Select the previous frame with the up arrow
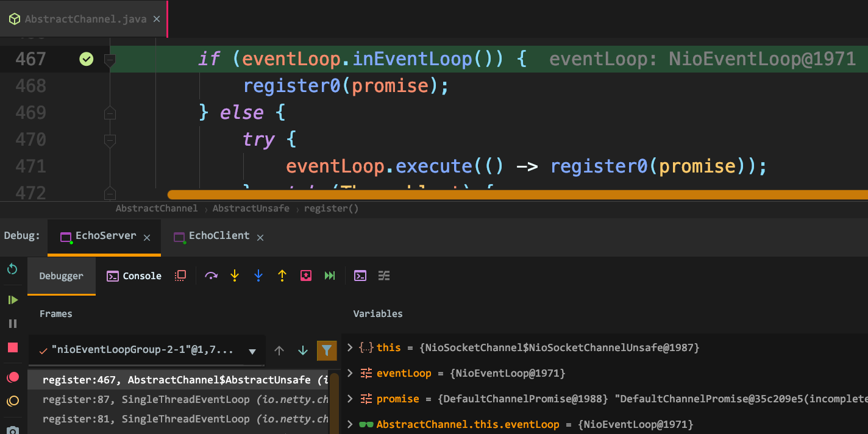 pos(279,350)
